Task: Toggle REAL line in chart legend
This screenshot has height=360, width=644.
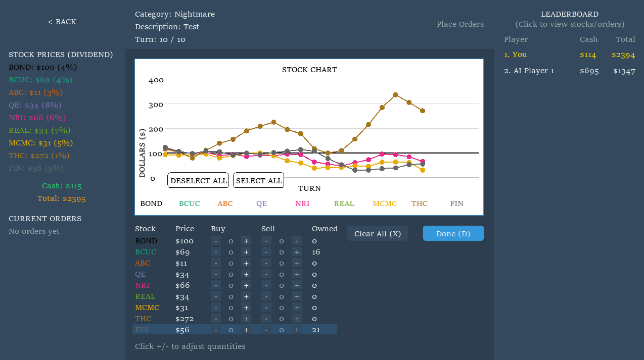Action: pyautogui.click(x=344, y=203)
